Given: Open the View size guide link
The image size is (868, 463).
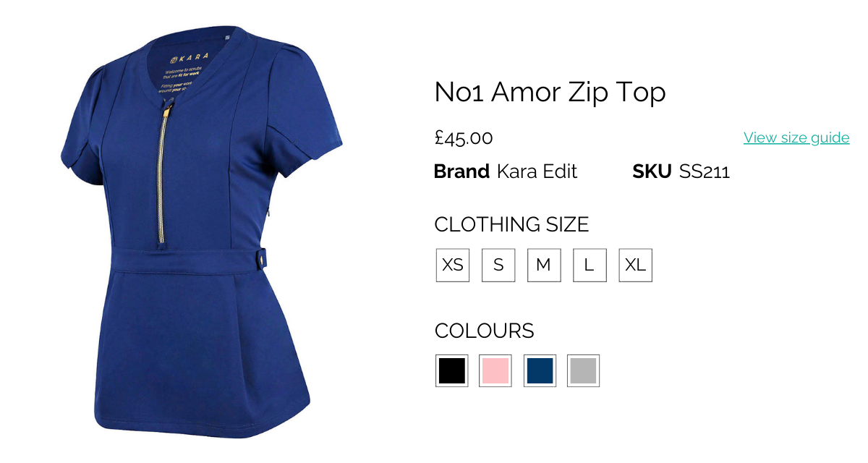Looking at the screenshot, I should tap(796, 137).
